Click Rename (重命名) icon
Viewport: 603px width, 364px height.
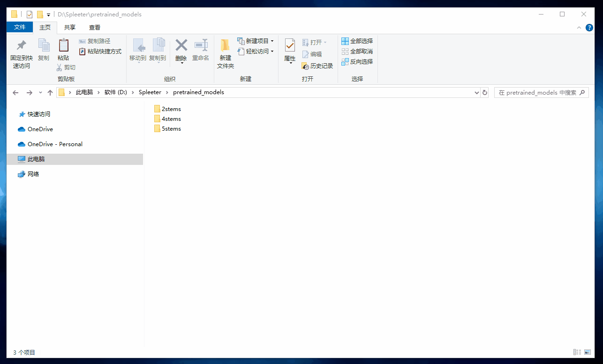pyautogui.click(x=201, y=45)
